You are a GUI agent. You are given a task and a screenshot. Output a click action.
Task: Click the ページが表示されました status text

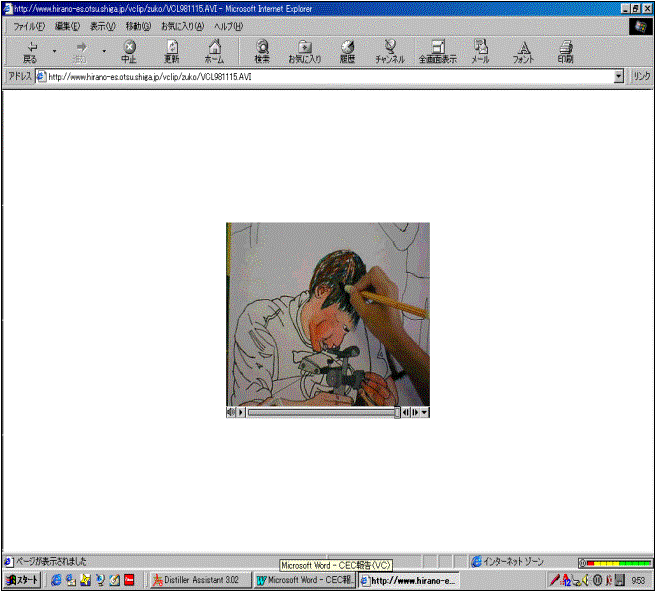click(51, 562)
